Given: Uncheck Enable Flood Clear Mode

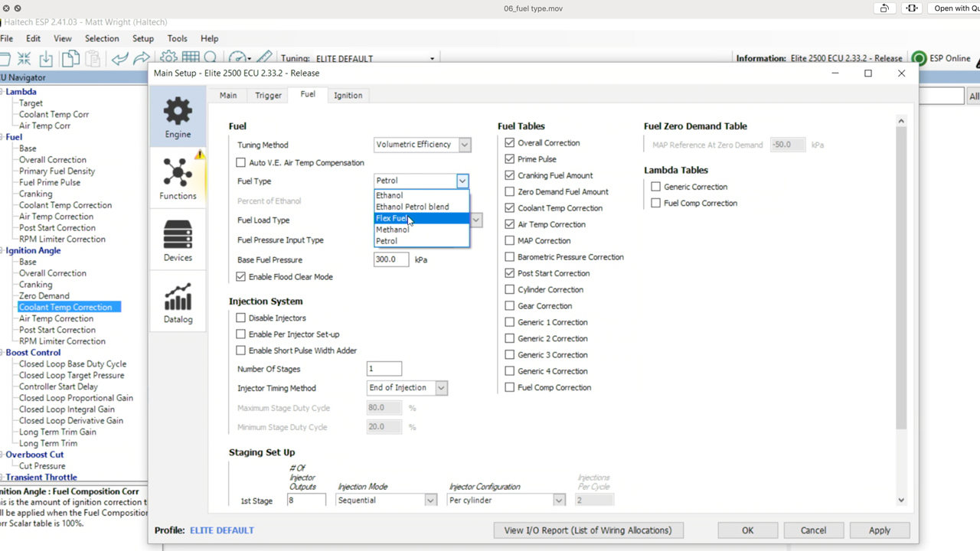Looking at the screenshot, I should pos(241,277).
